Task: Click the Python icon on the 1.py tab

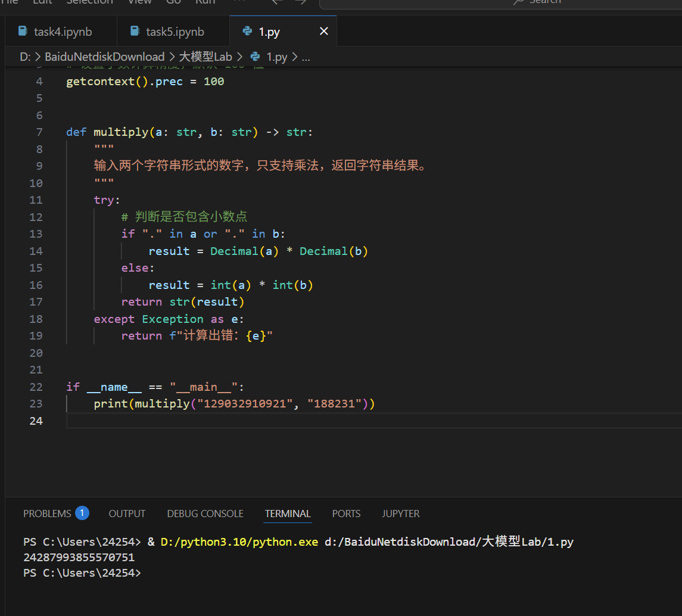Action: (247, 31)
